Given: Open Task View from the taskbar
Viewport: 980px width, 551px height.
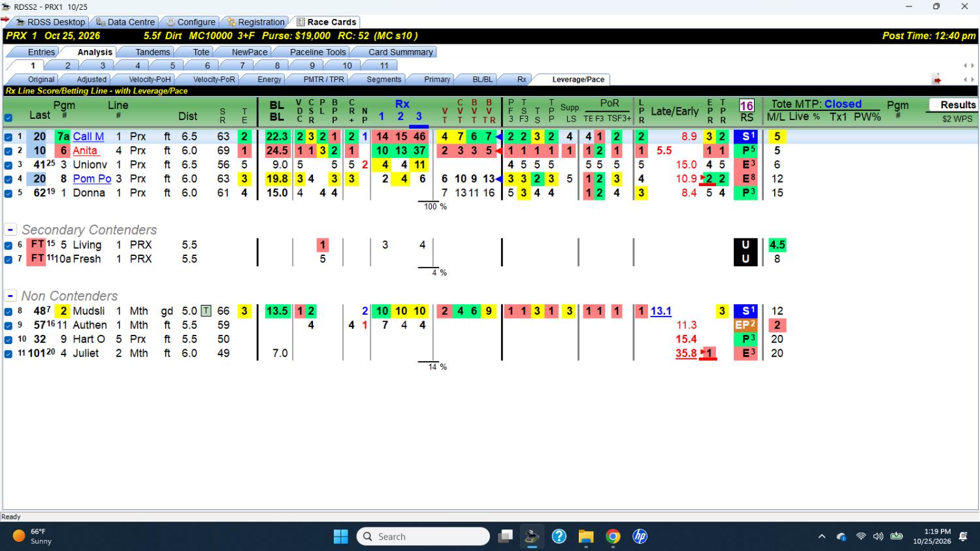Looking at the screenshot, I should [505, 537].
